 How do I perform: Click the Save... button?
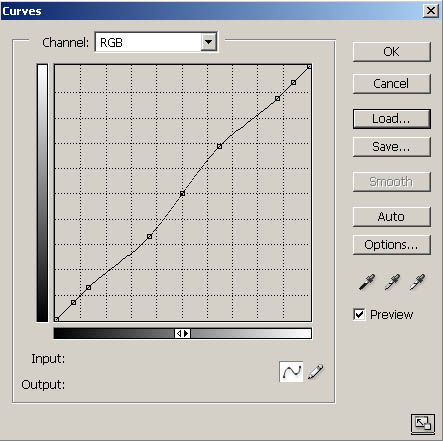391,147
